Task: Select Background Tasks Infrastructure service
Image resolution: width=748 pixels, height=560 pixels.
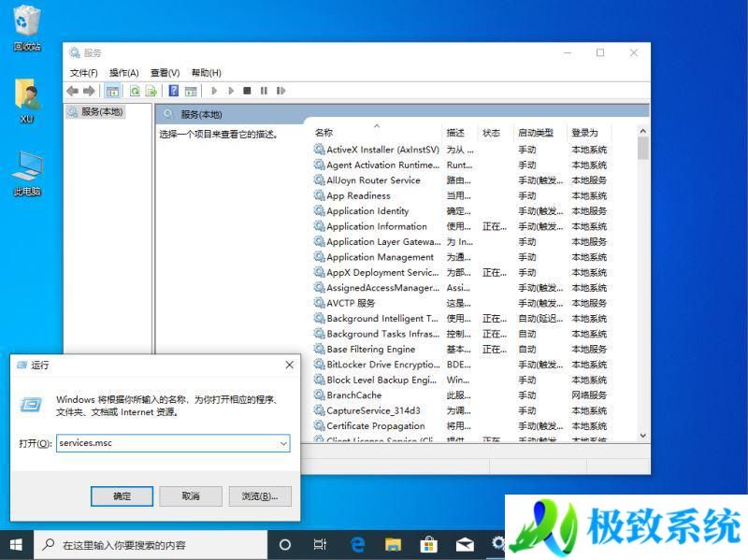Action: pyautogui.click(x=460, y=334)
